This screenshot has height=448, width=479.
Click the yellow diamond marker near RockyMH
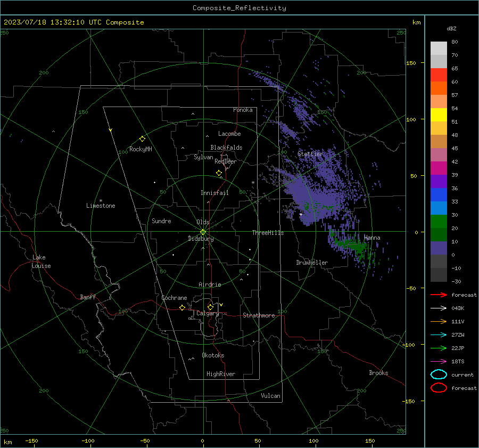(x=142, y=139)
